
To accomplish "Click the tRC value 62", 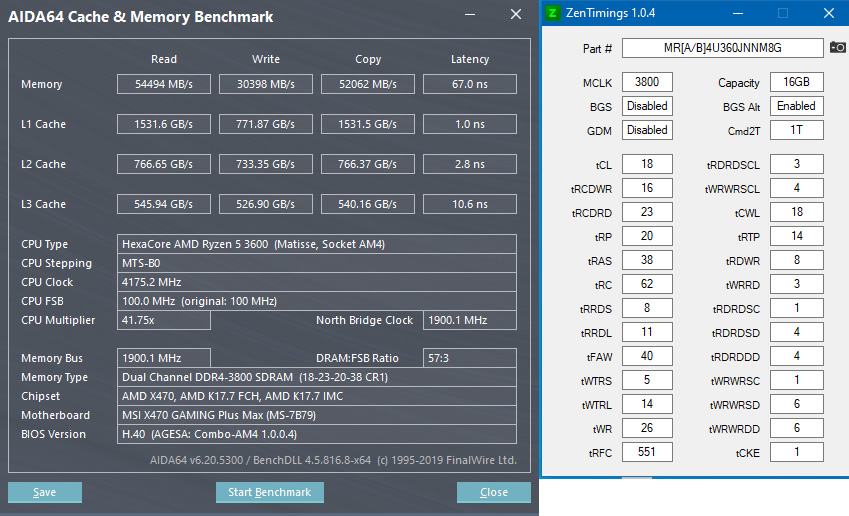I will [647, 284].
